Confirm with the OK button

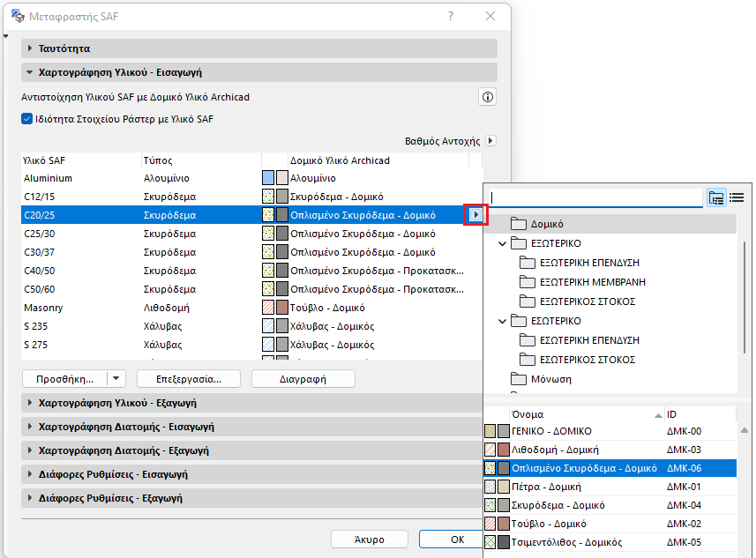point(452,539)
